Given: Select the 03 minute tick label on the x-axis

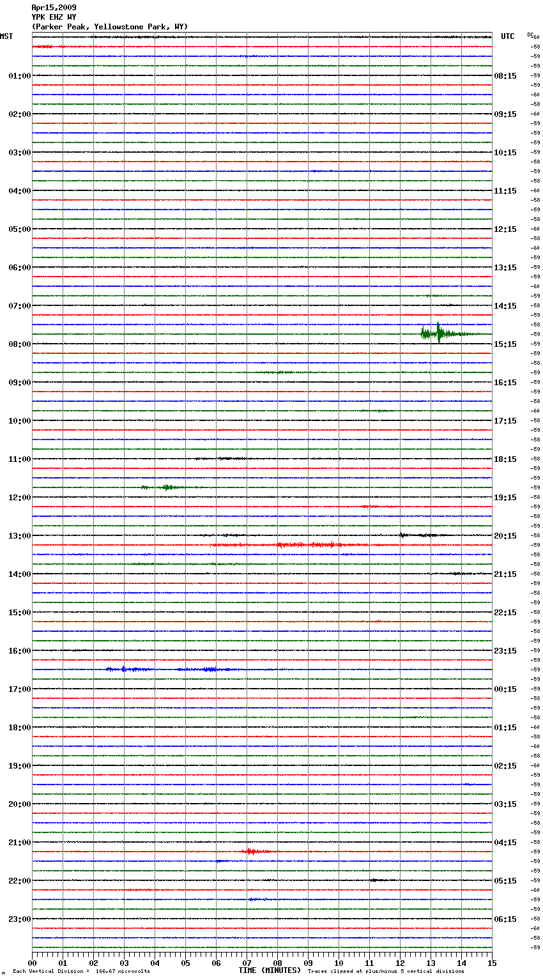Looking at the screenshot, I should click(124, 963).
